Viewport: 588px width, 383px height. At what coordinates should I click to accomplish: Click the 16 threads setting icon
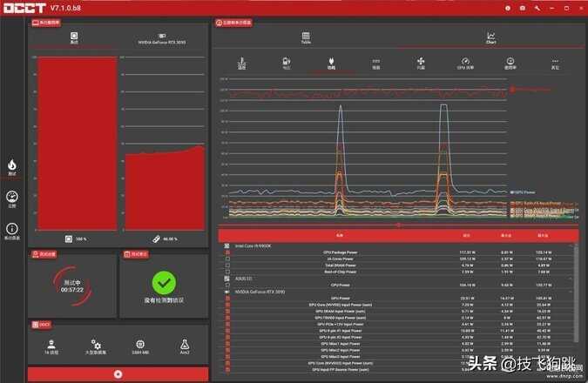coord(51,347)
